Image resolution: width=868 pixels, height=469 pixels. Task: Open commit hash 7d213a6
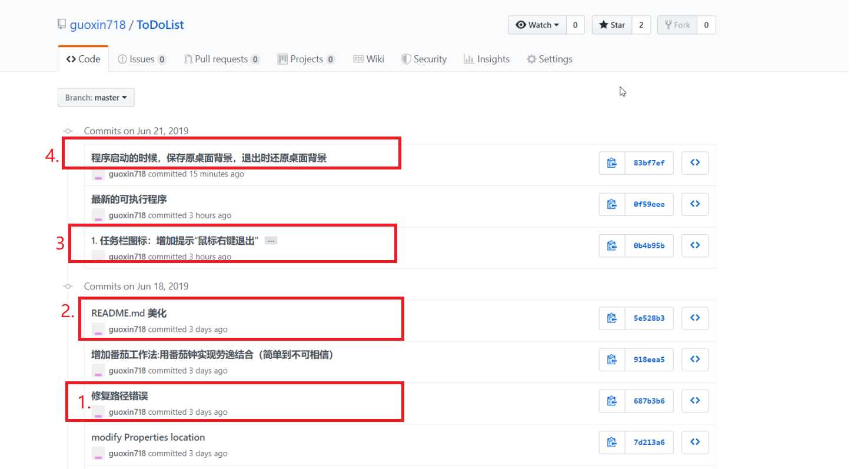[649, 442]
